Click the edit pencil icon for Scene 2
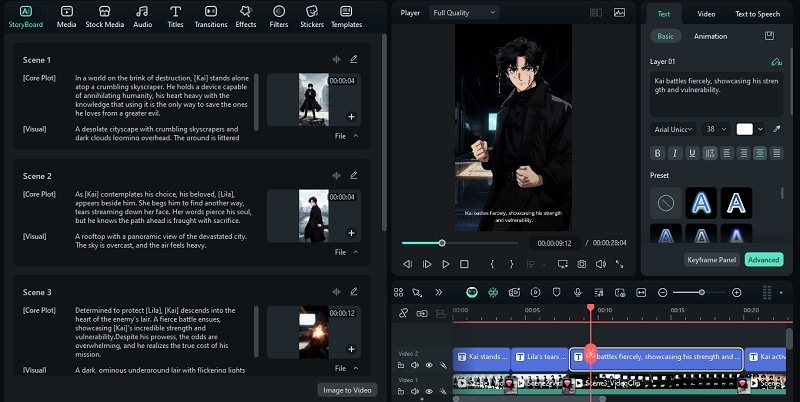This screenshot has height=402, width=800. pyautogui.click(x=354, y=175)
